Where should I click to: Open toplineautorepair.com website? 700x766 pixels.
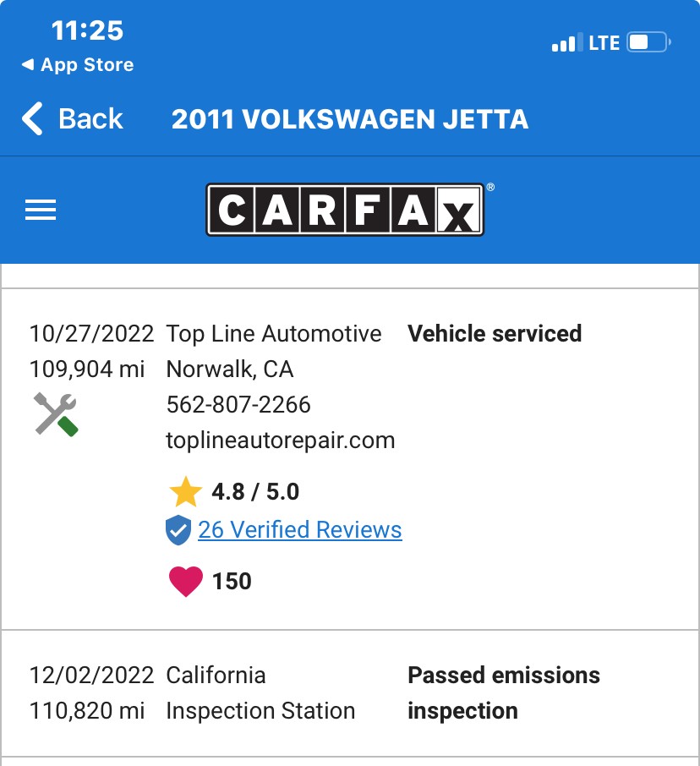[281, 440]
